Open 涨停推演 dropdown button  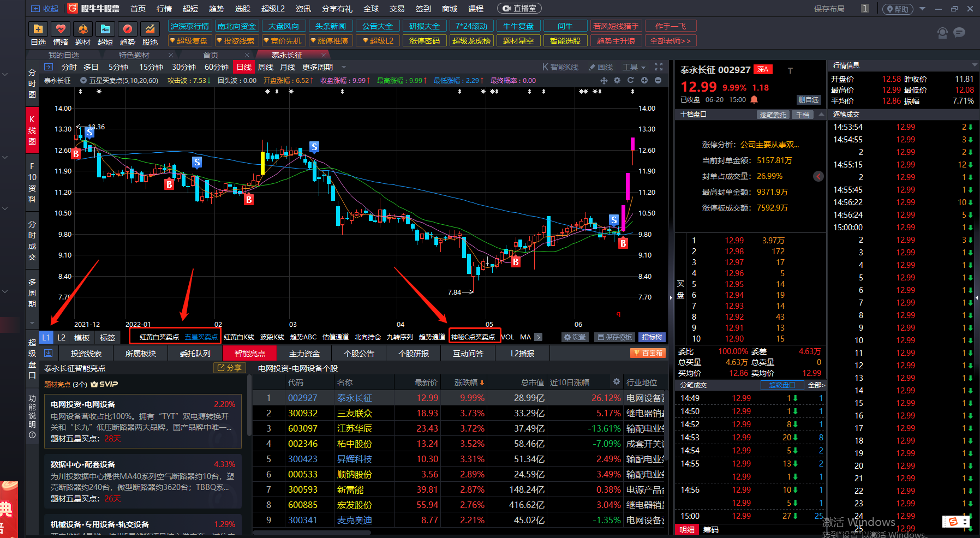pos(330,41)
